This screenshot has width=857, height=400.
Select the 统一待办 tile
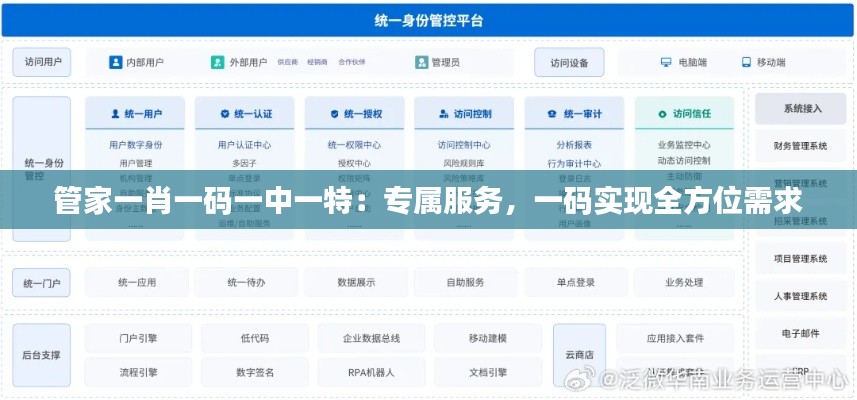click(x=246, y=283)
